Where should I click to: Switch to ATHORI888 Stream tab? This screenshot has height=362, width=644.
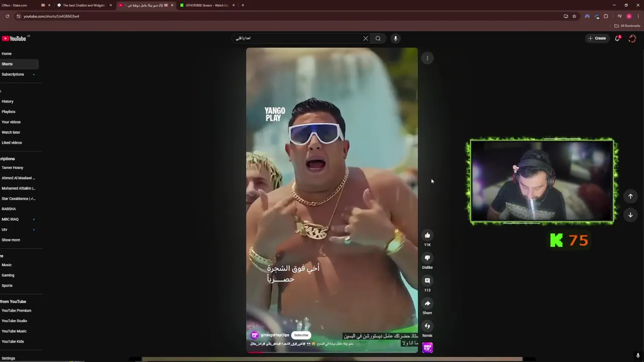(207, 5)
